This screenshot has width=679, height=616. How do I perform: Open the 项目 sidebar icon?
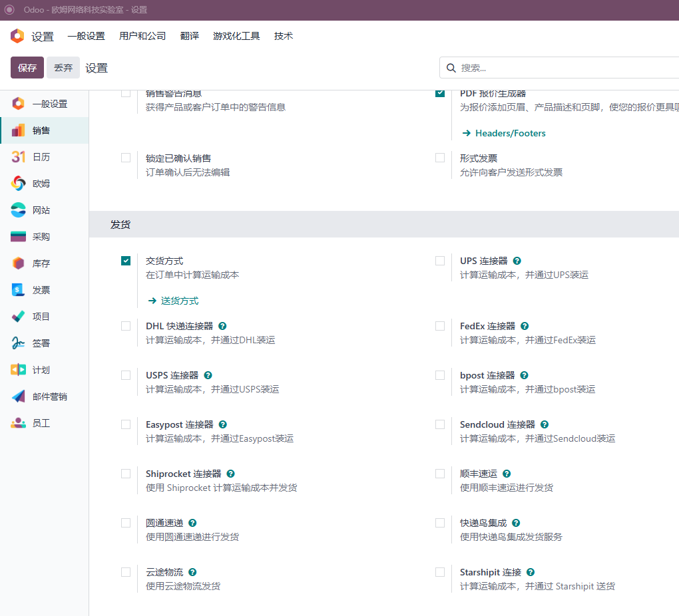coord(18,317)
